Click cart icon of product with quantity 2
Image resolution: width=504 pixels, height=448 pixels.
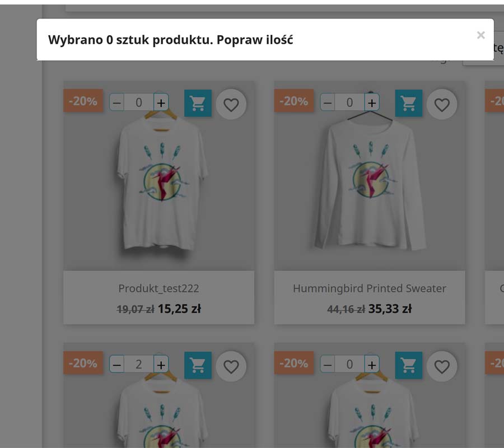tap(198, 365)
